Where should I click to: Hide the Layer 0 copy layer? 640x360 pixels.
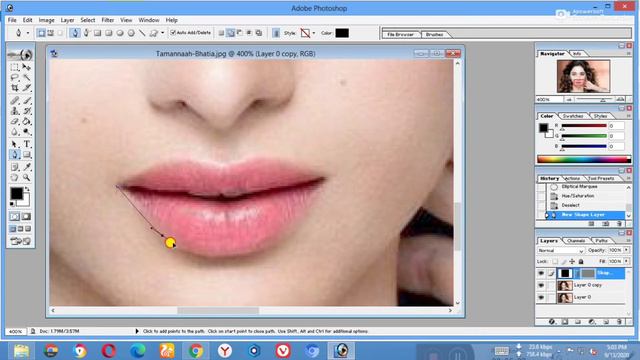pos(541,285)
